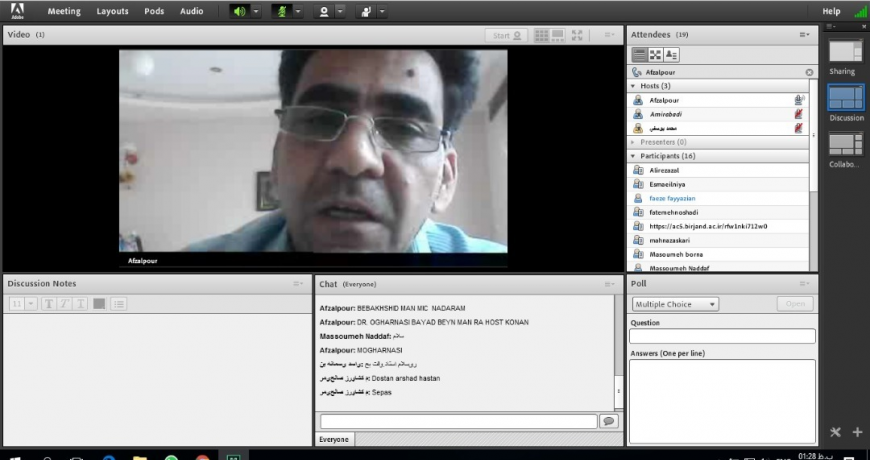This screenshot has height=460, width=870.
Task: Open the Video pod options menu
Action: (610, 35)
